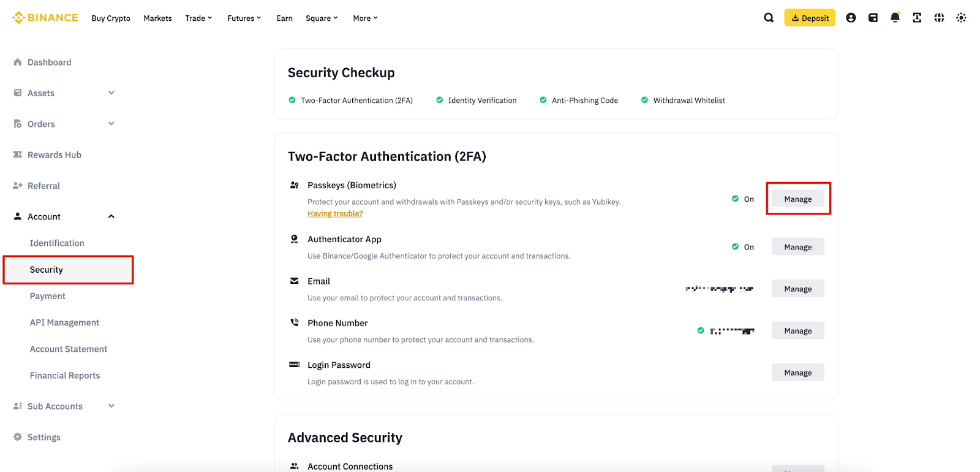
Task: Open the wallet icon in header
Action: click(873, 18)
